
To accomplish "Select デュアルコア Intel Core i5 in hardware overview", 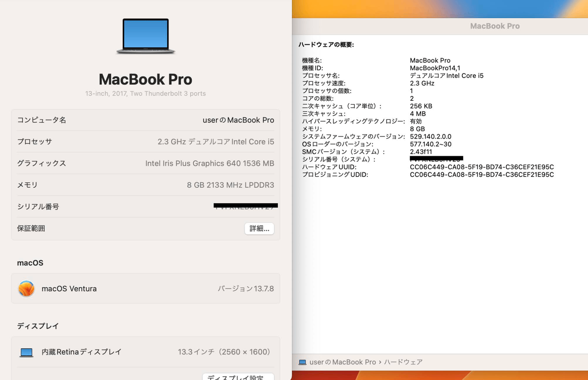I will pyautogui.click(x=447, y=76).
